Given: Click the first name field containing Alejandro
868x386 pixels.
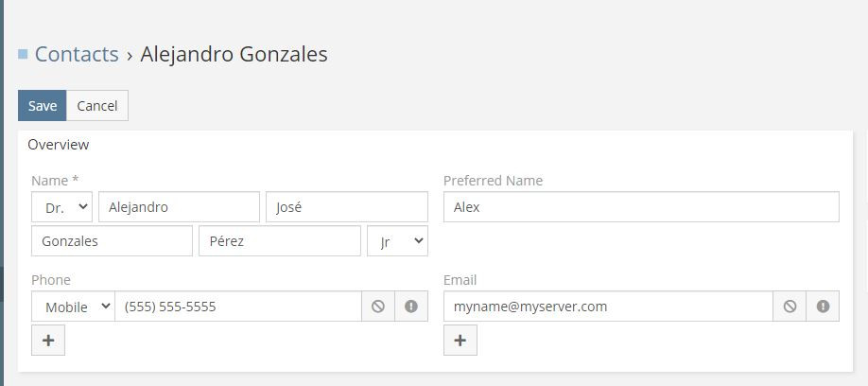Looking at the screenshot, I should coord(179,207).
